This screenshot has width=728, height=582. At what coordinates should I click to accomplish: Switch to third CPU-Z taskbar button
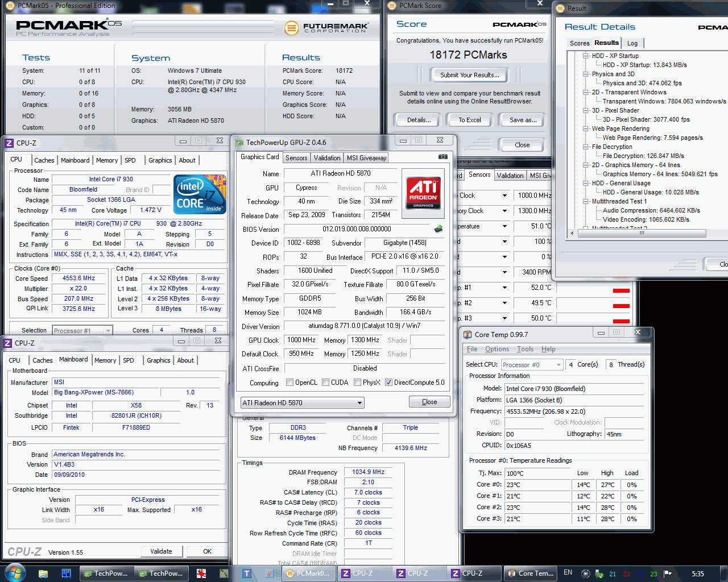pyautogui.click(x=473, y=573)
